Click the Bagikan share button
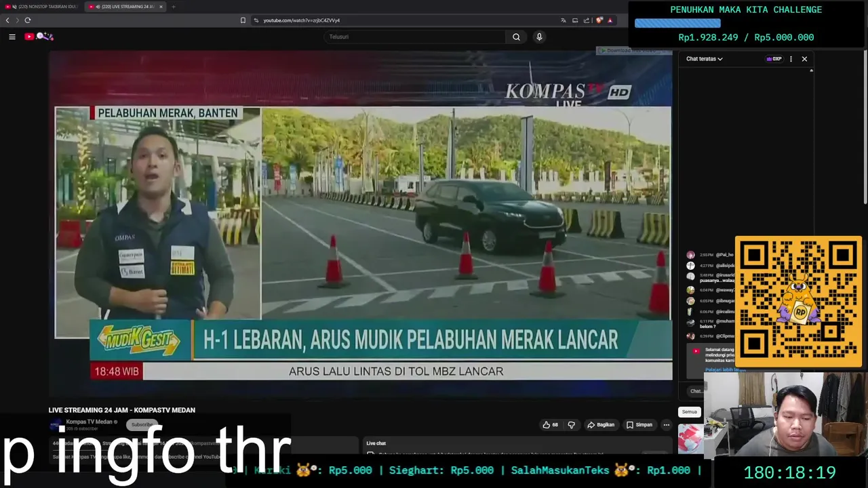The height and width of the screenshot is (488, 868). [x=601, y=425]
